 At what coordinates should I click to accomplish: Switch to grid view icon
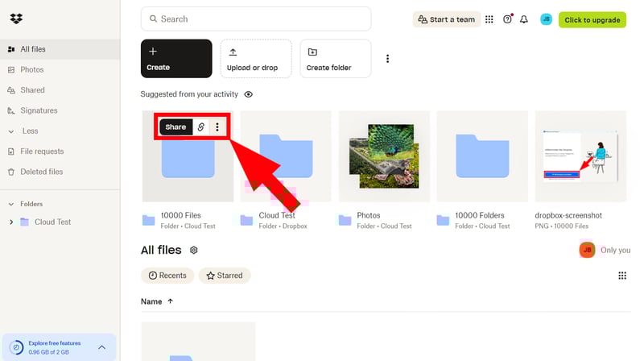tap(622, 276)
